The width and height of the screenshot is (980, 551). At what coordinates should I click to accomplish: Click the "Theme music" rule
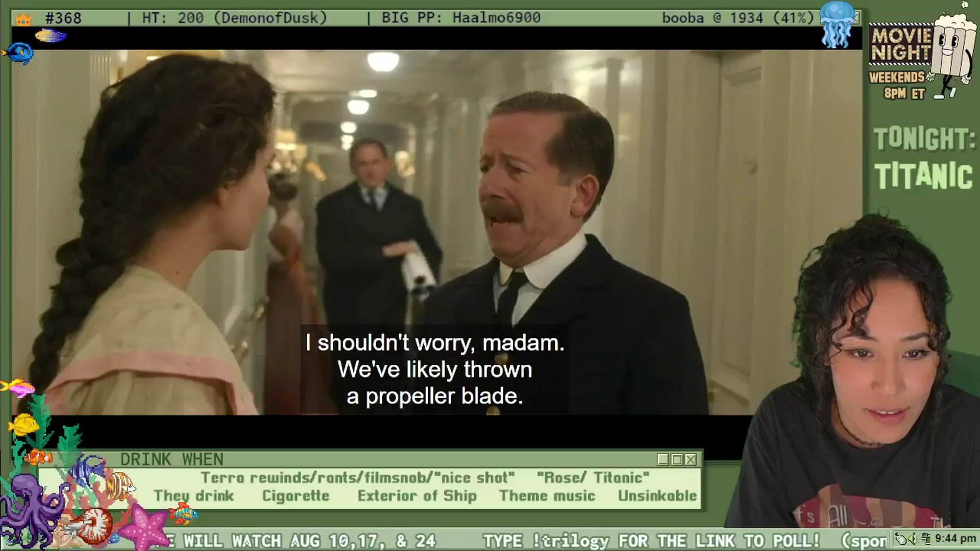click(547, 496)
